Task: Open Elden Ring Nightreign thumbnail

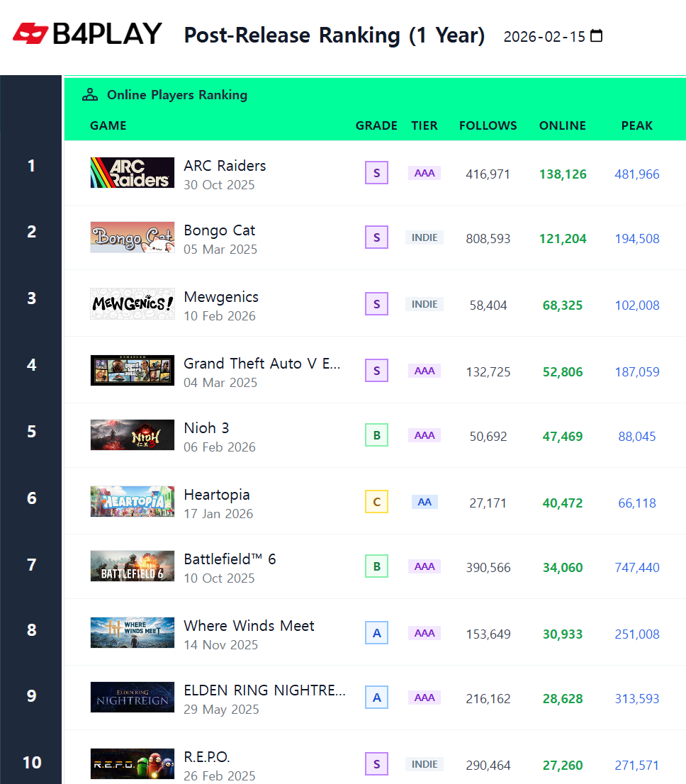Action: pos(133,697)
